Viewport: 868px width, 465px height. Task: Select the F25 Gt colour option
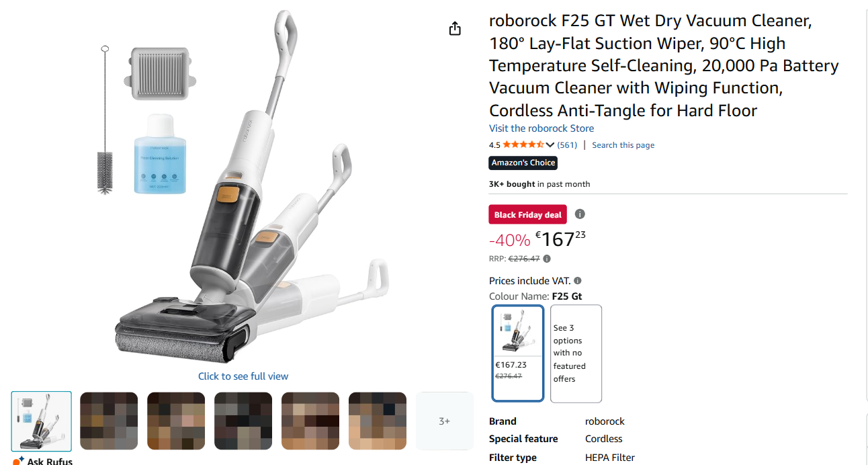click(x=517, y=353)
